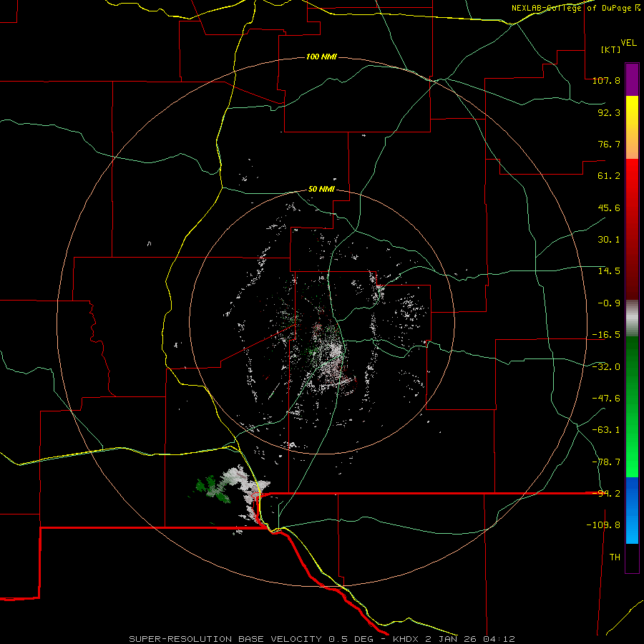
Task: Click the -16.5 velocity scale value
Action: (x=606, y=335)
